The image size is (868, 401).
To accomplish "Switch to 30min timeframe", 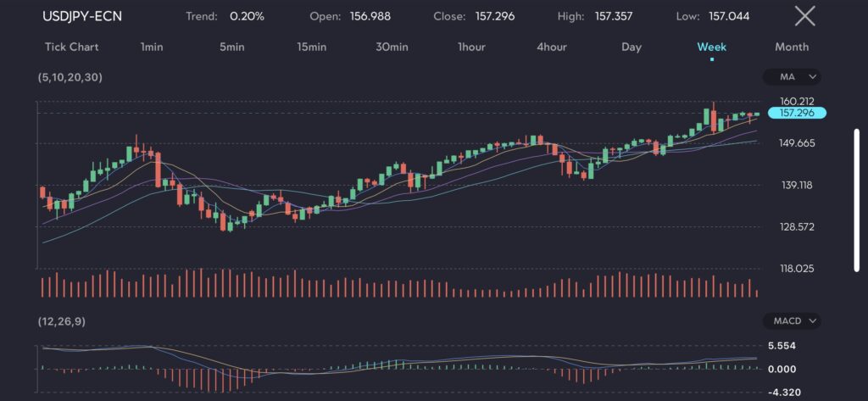I will click(x=392, y=47).
